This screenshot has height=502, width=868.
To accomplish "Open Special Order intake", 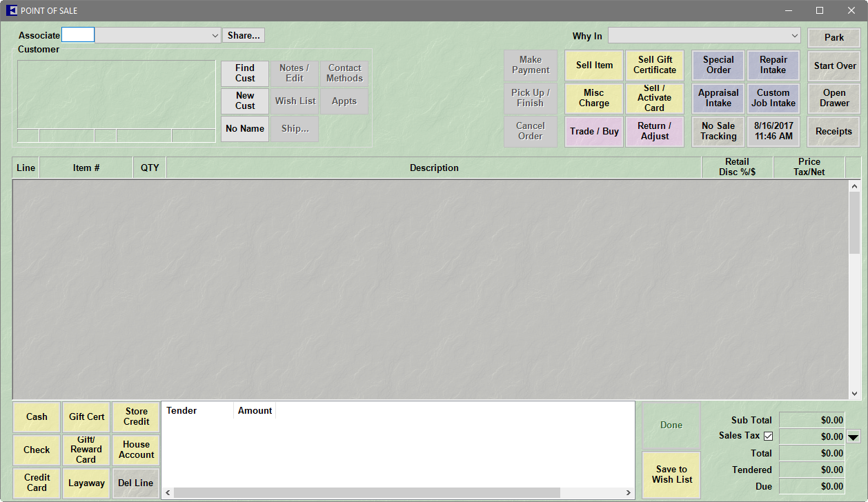I will (718, 65).
